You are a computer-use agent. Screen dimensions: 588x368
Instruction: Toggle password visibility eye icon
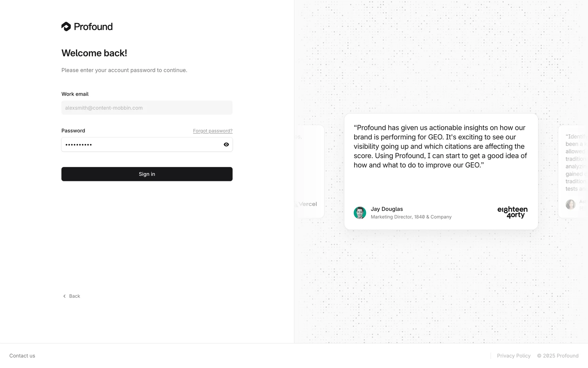coord(226,144)
